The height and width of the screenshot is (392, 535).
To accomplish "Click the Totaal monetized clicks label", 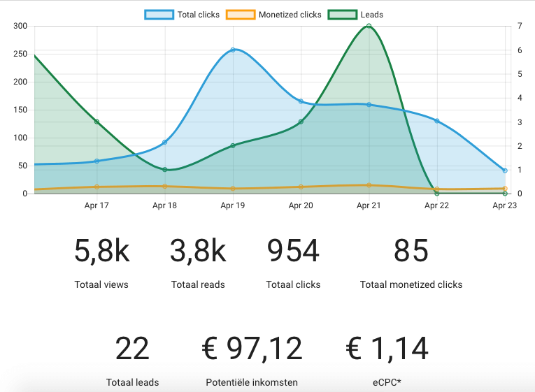I will (411, 284).
